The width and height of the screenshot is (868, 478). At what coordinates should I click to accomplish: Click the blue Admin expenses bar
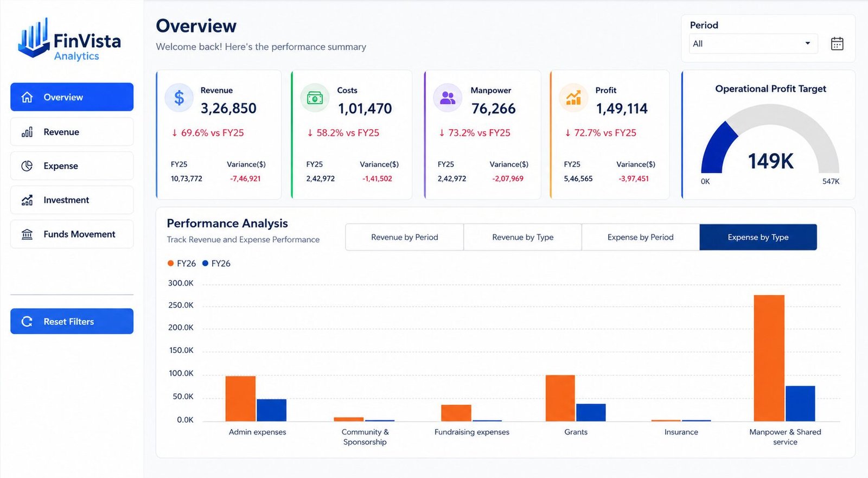(271, 410)
